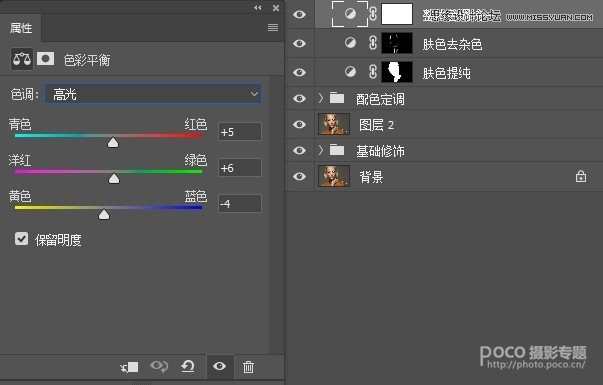
Task: Open the Properties panel menu
Action: 273,27
